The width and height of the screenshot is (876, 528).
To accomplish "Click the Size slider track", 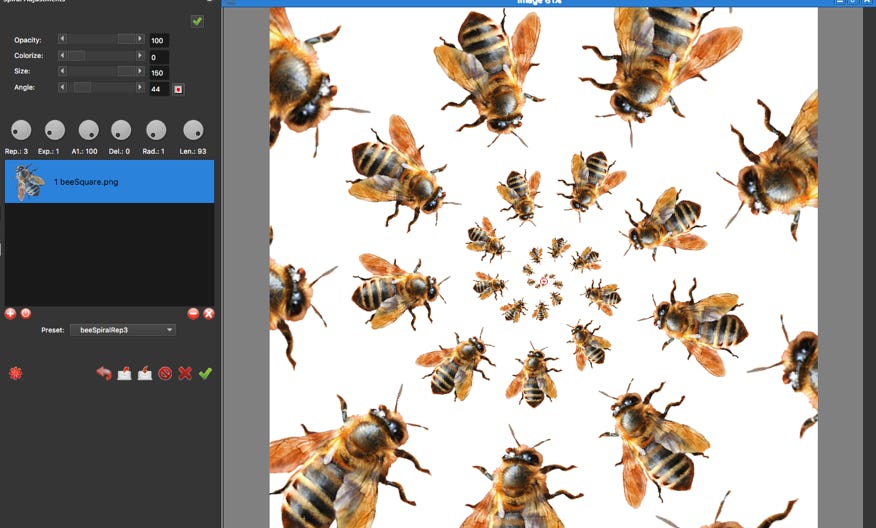I will coord(101,71).
